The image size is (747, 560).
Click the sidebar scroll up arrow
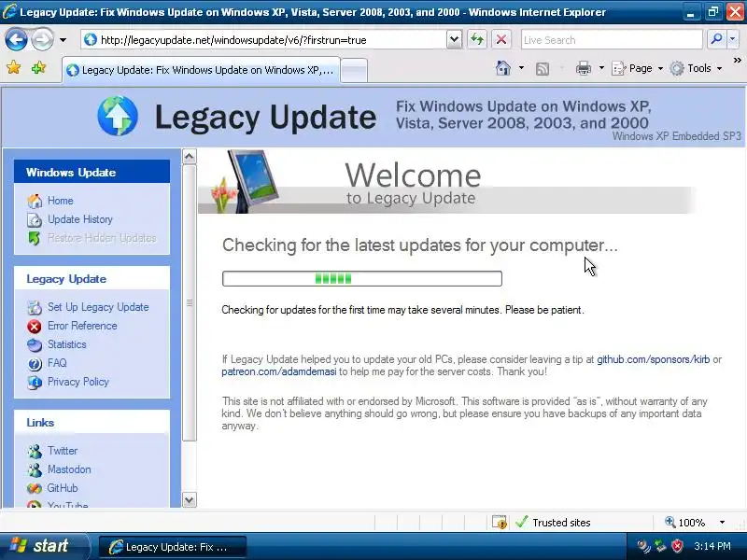[x=190, y=156]
